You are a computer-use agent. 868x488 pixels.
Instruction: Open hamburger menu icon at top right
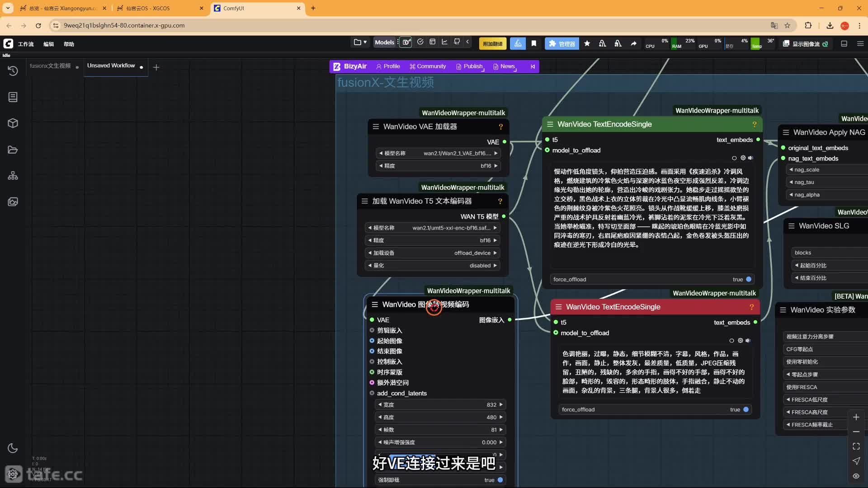860,43
